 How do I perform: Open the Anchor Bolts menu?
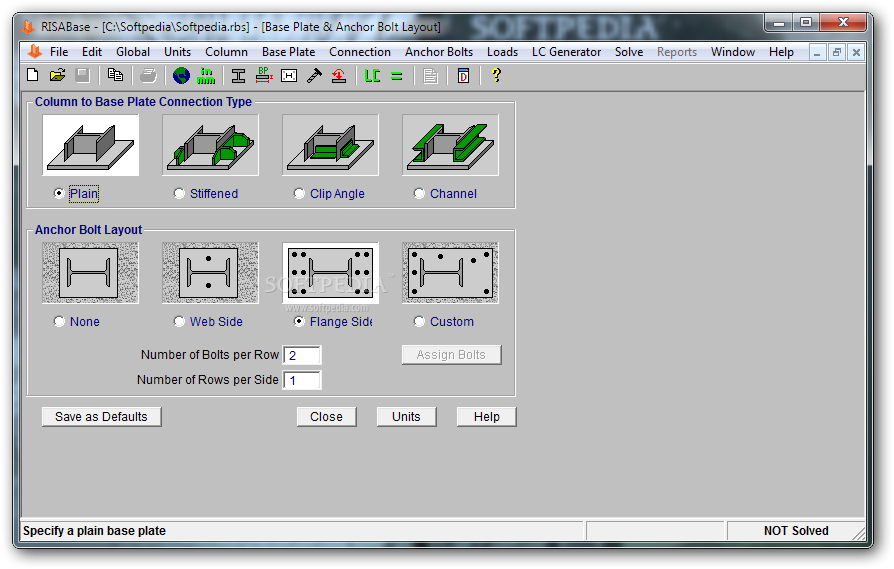coord(439,52)
